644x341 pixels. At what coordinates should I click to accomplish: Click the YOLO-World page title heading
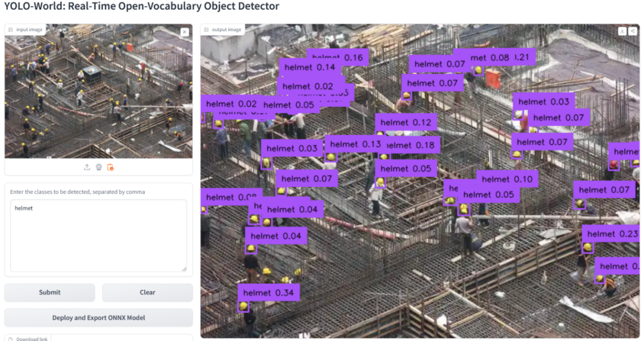[142, 6]
